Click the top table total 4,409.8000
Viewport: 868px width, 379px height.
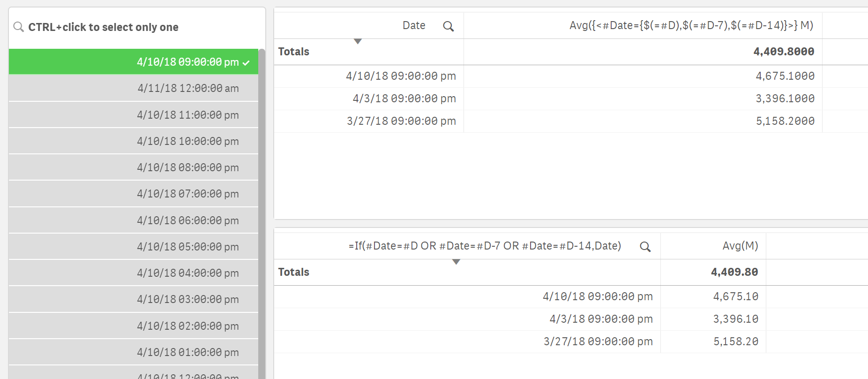pos(784,52)
